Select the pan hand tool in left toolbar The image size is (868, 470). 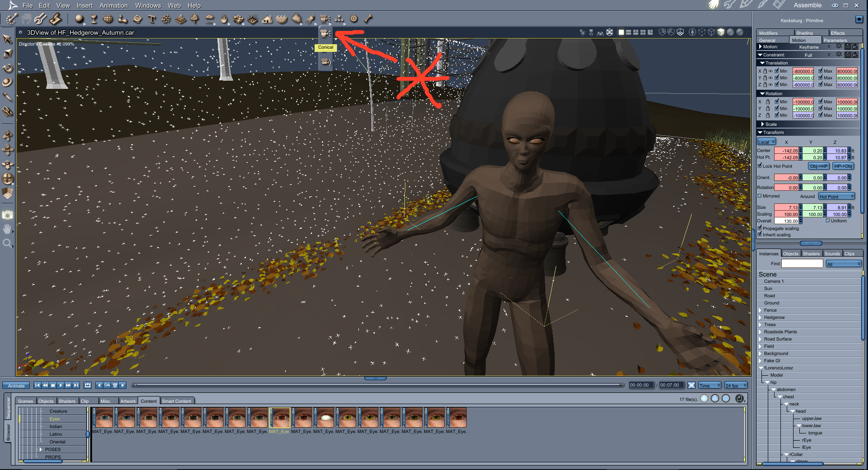pos(8,229)
